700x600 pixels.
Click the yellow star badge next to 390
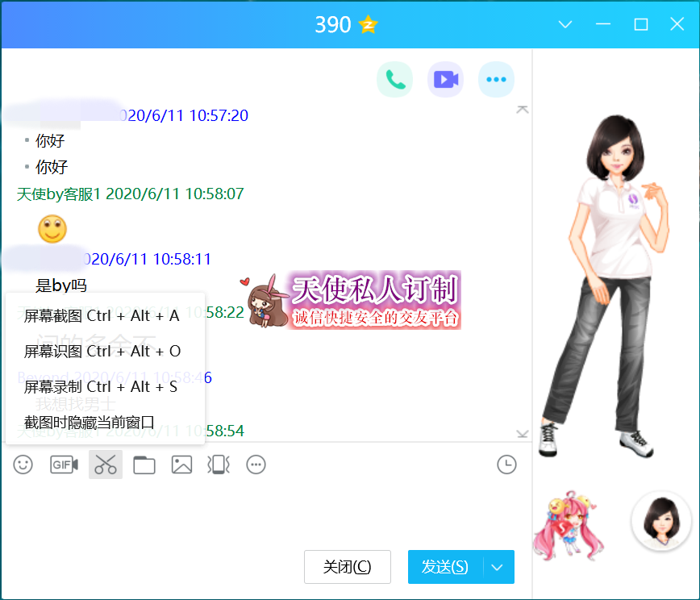click(368, 24)
